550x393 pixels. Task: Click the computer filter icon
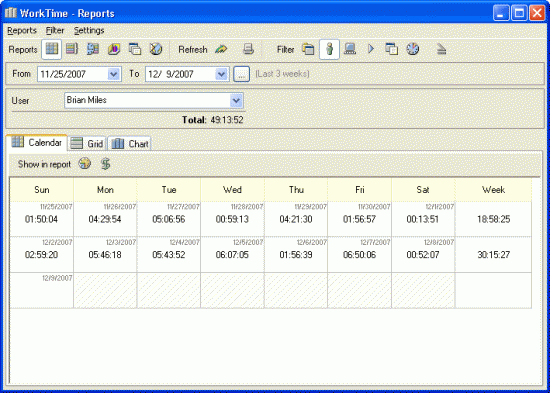[x=350, y=49]
